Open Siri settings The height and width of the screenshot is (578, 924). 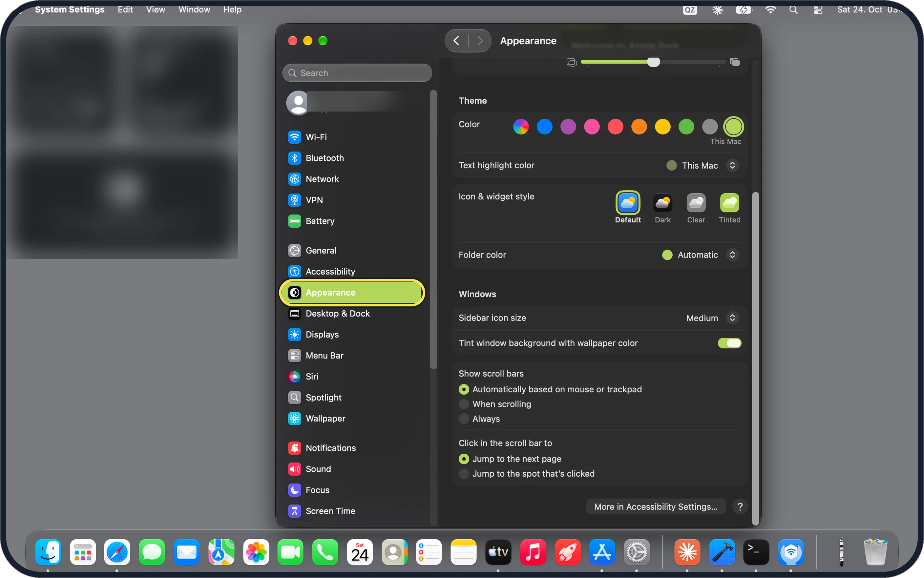click(x=352, y=377)
